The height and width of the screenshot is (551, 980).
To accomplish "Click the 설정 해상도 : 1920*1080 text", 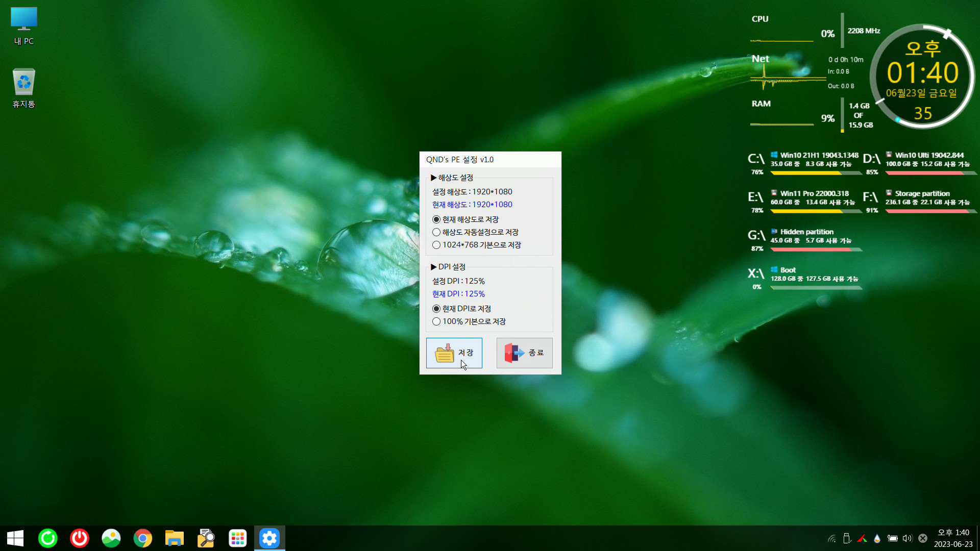I will coord(472,192).
